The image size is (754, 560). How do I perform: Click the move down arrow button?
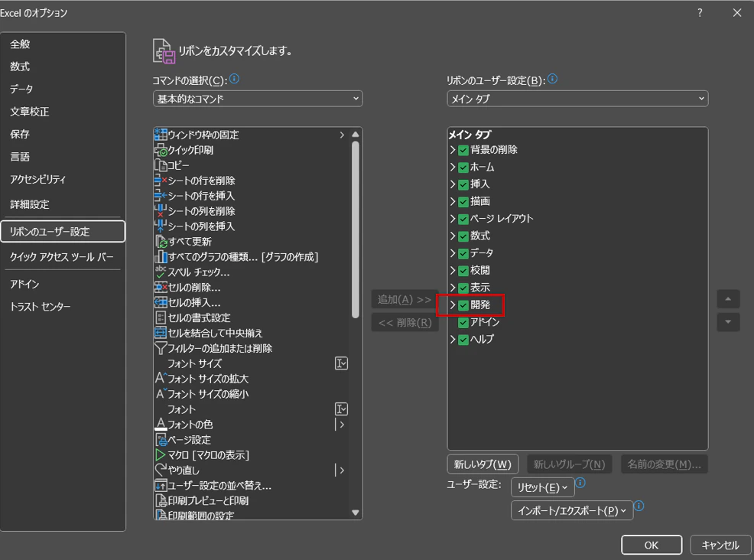(728, 322)
